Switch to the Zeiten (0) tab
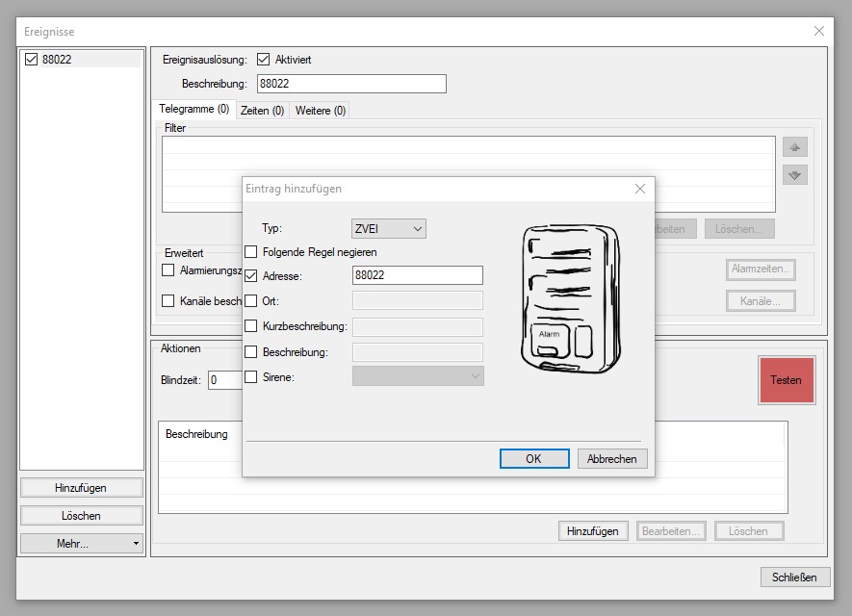 [262, 111]
